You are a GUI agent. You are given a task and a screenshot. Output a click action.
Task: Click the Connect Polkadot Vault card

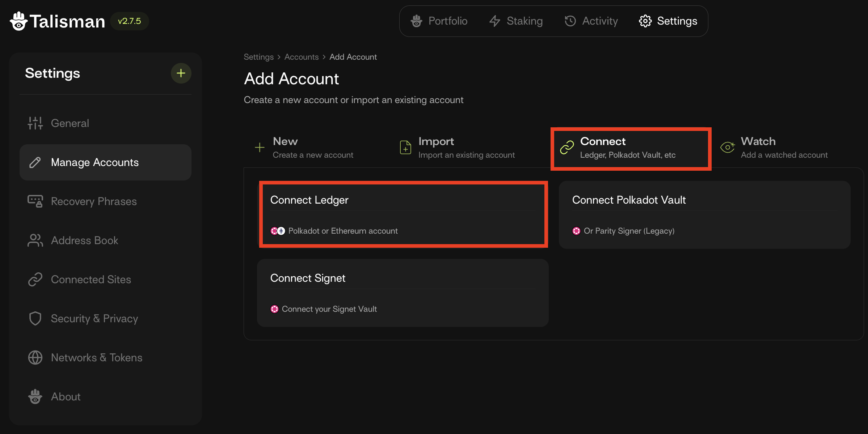(704, 215)
